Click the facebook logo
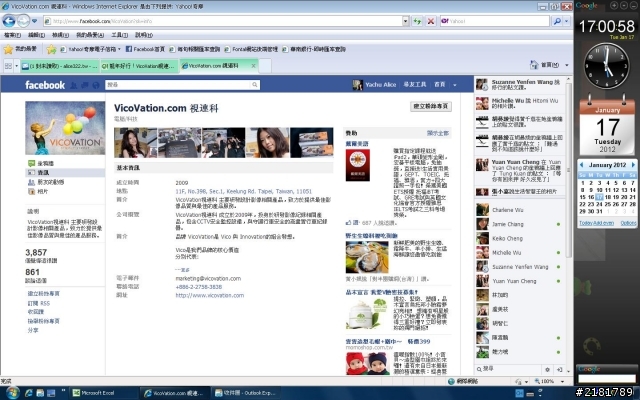The width and height of the screenshot is (640, 400). pos(45,85)
